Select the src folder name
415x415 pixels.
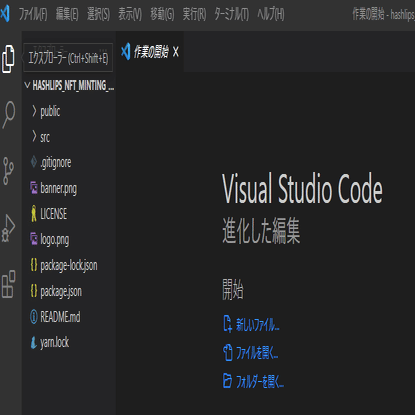[x=45, y=137]
